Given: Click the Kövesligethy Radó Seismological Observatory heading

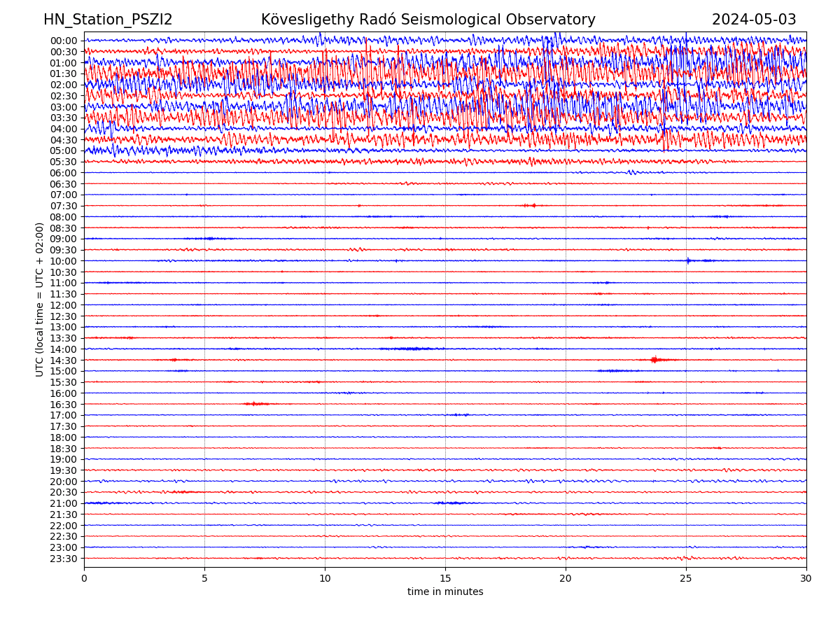Looking at the screenshot, I should pyautogui.click(x=428, y=20).
